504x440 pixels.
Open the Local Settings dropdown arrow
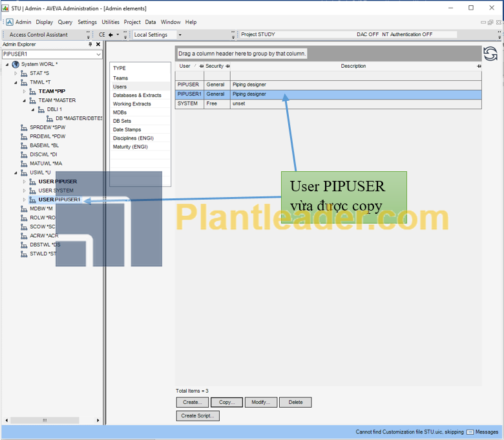(180, 35)
